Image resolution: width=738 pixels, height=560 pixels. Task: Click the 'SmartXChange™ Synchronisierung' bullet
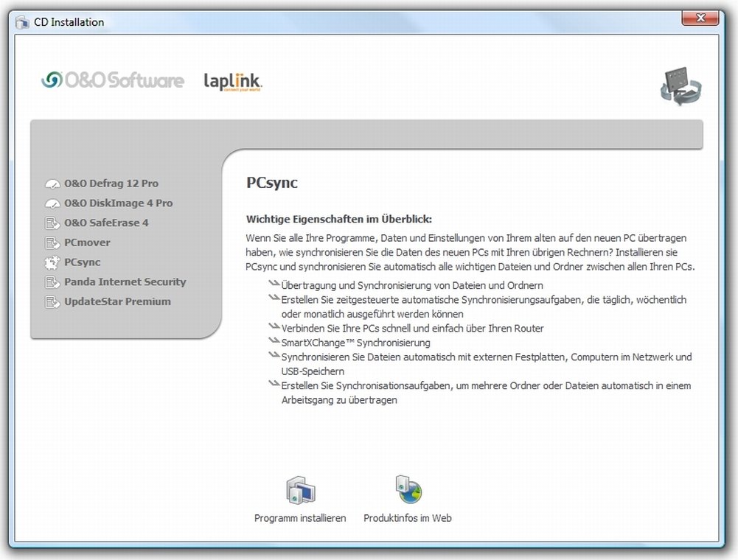pyautogui.click(x=356, y=343)
